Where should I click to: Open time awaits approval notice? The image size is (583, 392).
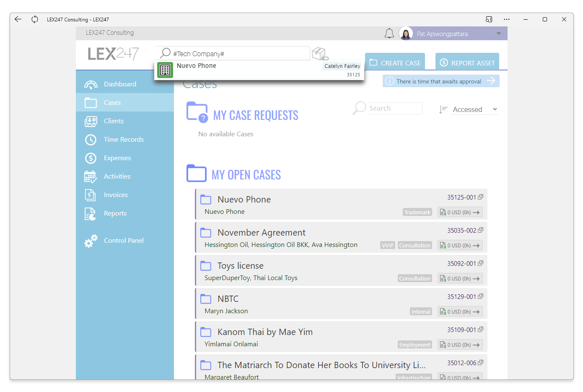point(441,81)
